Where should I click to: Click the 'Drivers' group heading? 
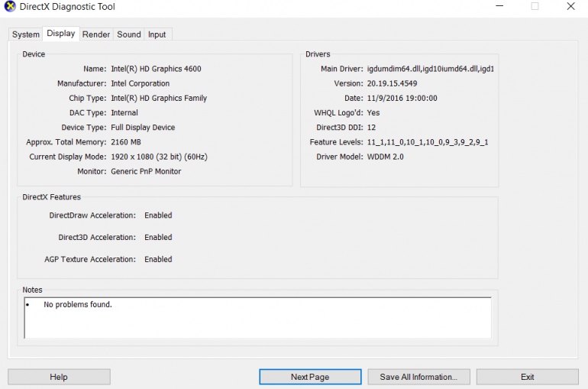point(318,54)
